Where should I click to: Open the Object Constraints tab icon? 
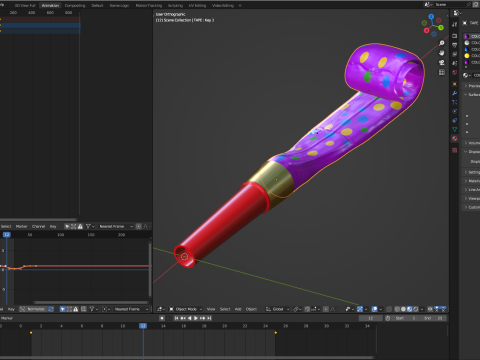[x=455, y=120]
